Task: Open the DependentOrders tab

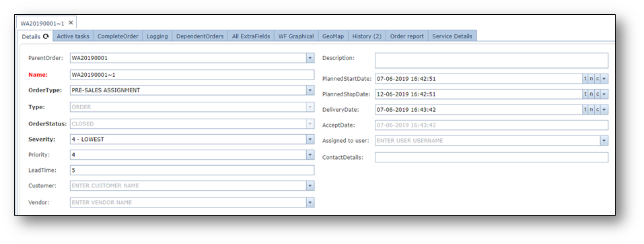Action: click(200, 36)
